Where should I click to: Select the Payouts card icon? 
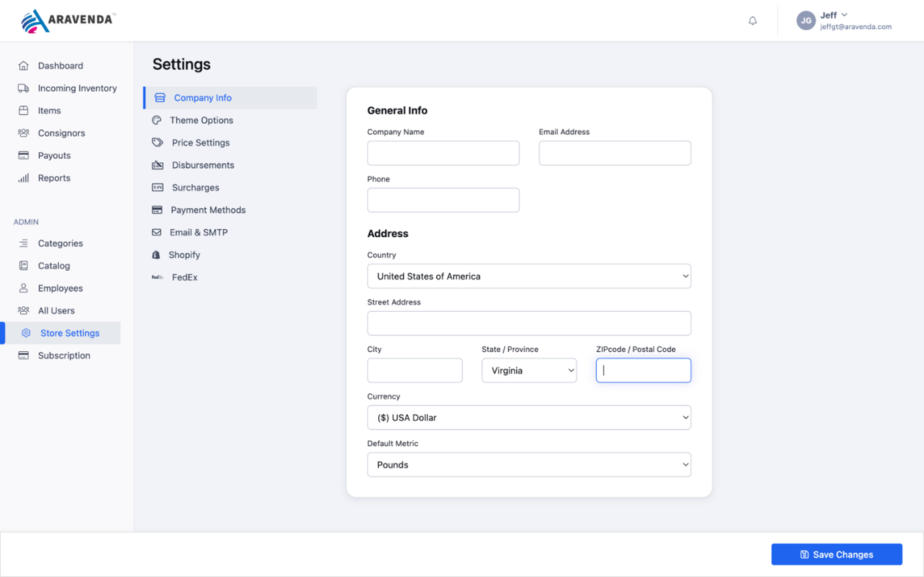point(22,155)
